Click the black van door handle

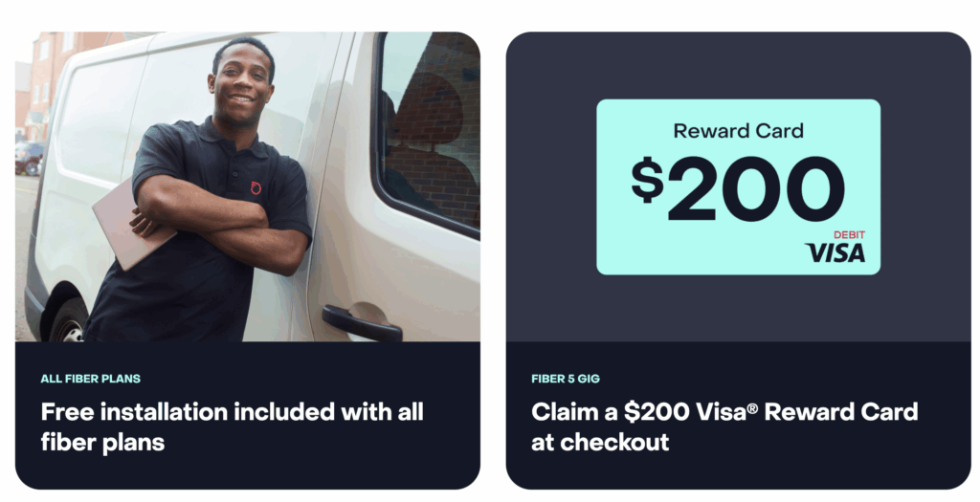click(362, 323)
